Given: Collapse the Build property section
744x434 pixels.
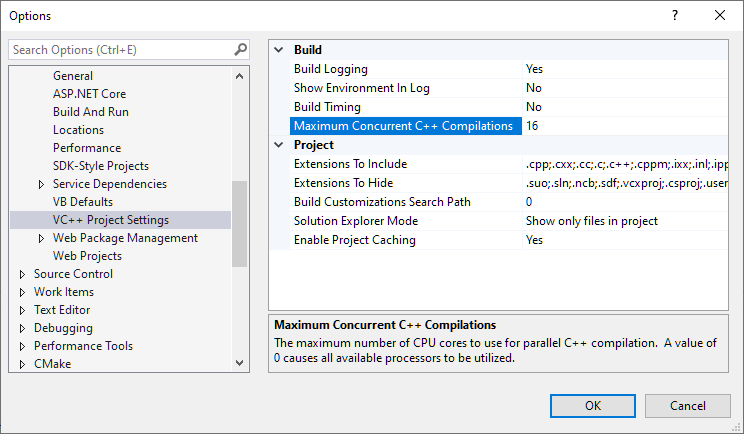Looking at the screenshot, I should (x=279, y=50).
